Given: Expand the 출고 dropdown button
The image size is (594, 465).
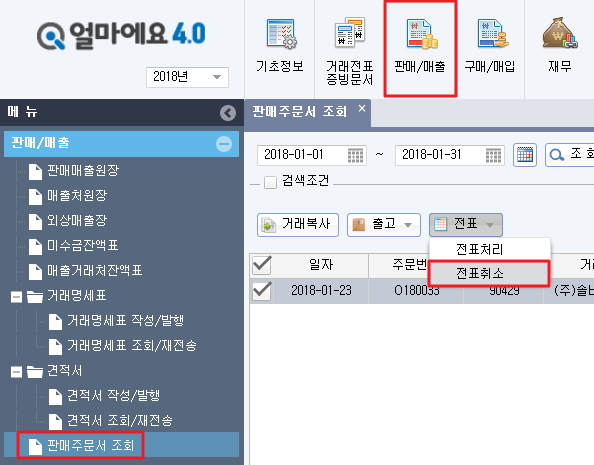Looking at the screenshot, I should [x=384, y=225].
